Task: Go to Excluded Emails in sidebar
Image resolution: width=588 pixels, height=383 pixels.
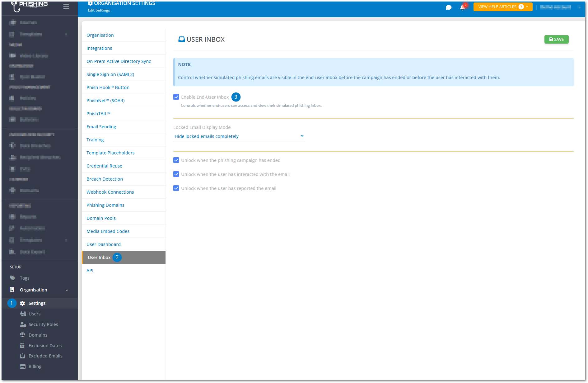Action: coord(45,356)
